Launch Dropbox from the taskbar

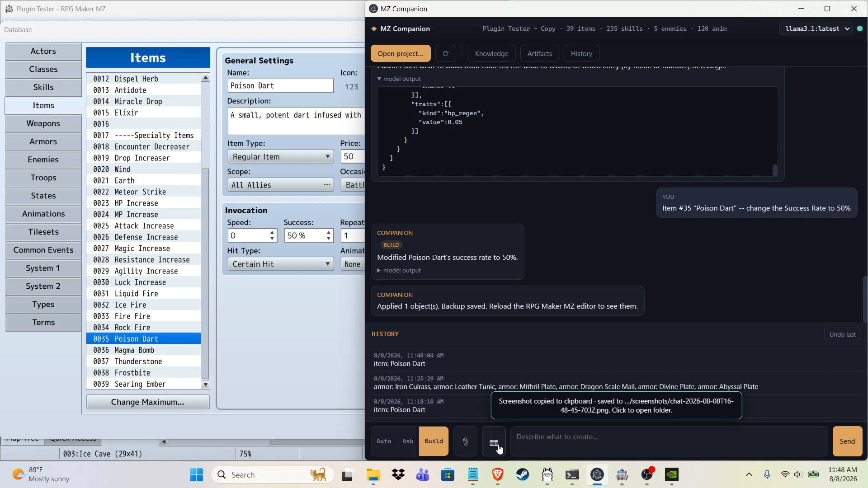pyautogui.click(x=398, y=474)
